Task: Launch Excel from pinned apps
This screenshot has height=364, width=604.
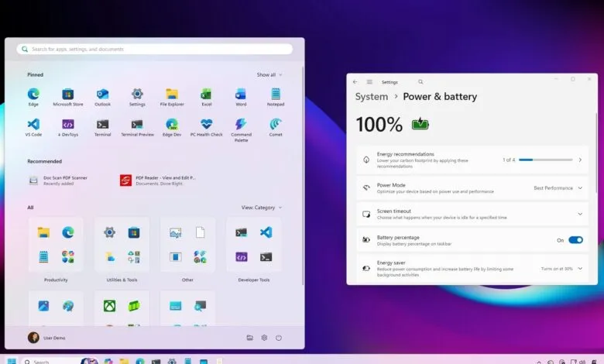Action: click(x=207, y=97)
